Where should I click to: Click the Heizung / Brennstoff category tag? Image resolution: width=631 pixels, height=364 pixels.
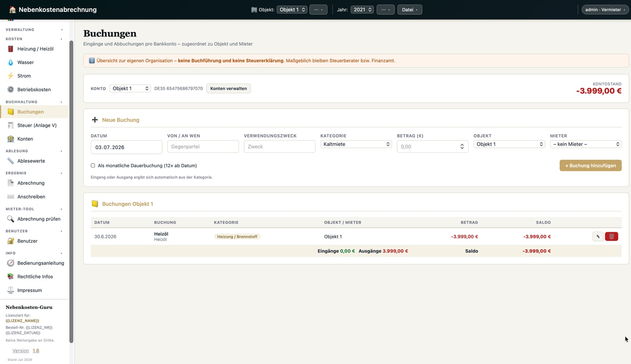coord(237,237)
